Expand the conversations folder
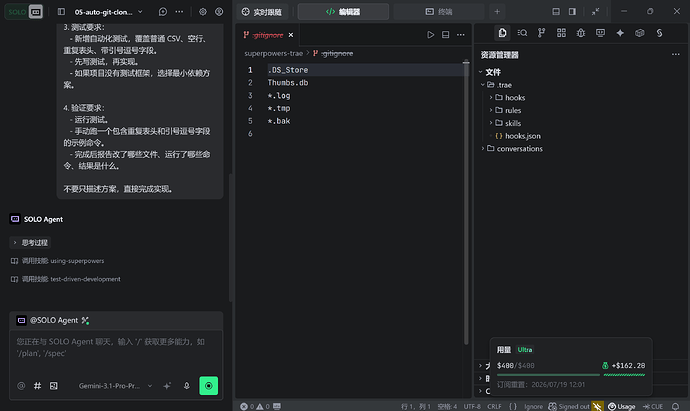The width and height of the screenshot is (690, 411). click(x=514, y=148)
